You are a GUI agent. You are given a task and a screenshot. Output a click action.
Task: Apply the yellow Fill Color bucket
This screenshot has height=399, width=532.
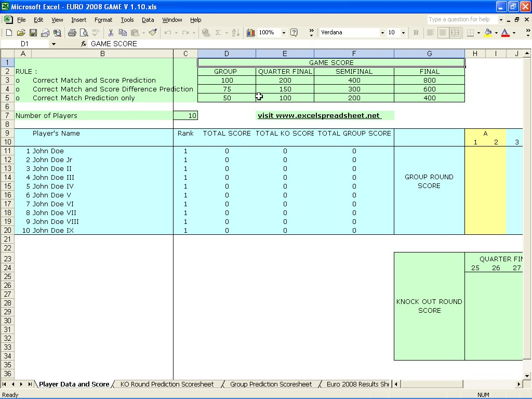coord(487,33)
